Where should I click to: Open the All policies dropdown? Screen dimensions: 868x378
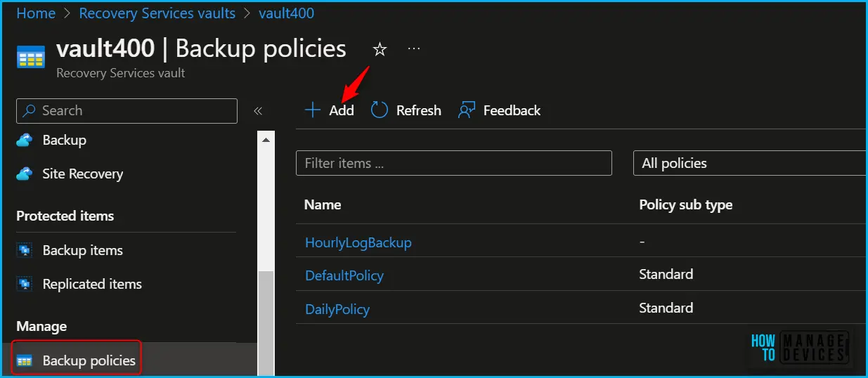pyautogui.click(x=750, y=163)
